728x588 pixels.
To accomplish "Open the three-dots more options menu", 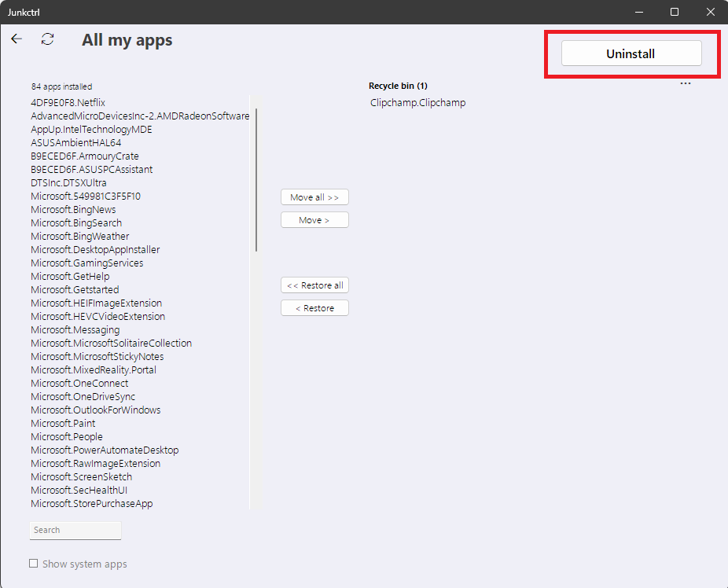I will pyautogui.click(x=686, y=83).
